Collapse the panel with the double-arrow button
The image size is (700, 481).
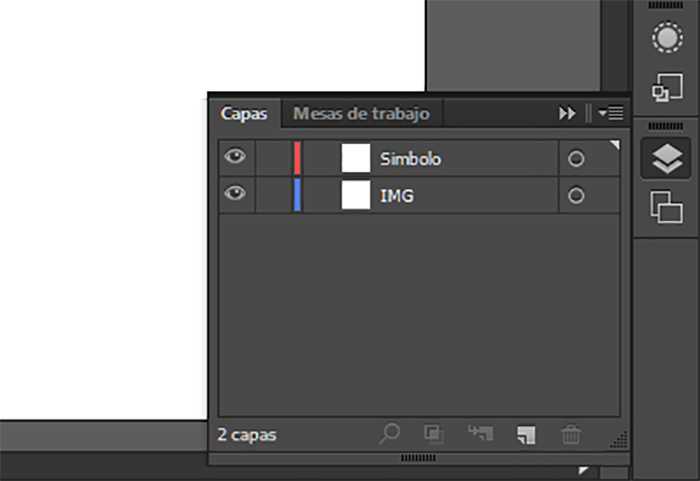567,114
